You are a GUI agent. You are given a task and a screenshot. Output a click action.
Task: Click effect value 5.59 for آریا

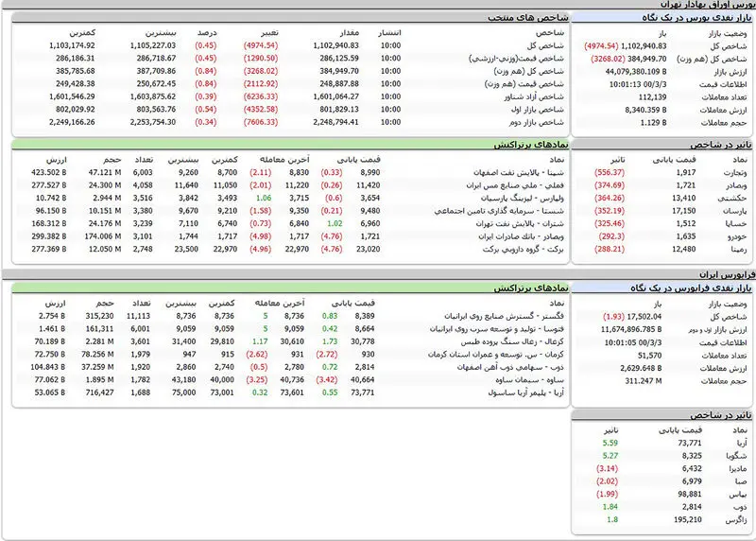[610, 443]
